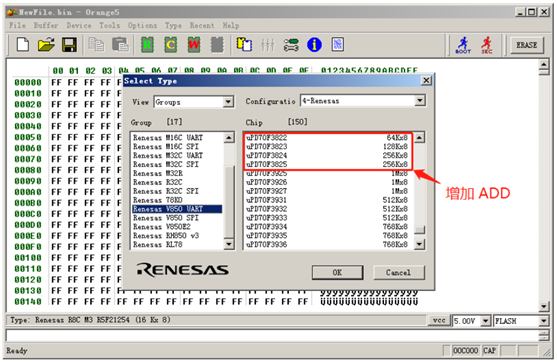Click the New file toolbar icon

(x=23, y=45)
